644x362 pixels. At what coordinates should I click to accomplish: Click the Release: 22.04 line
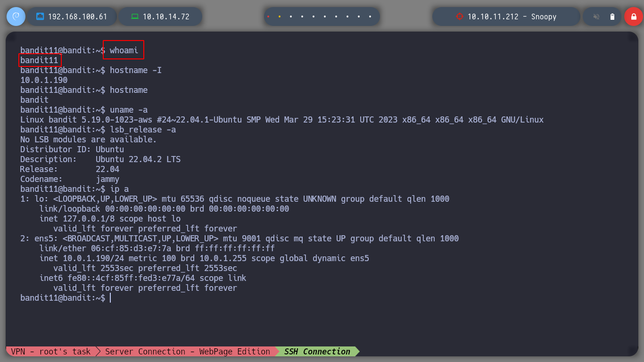pos(70,169)
